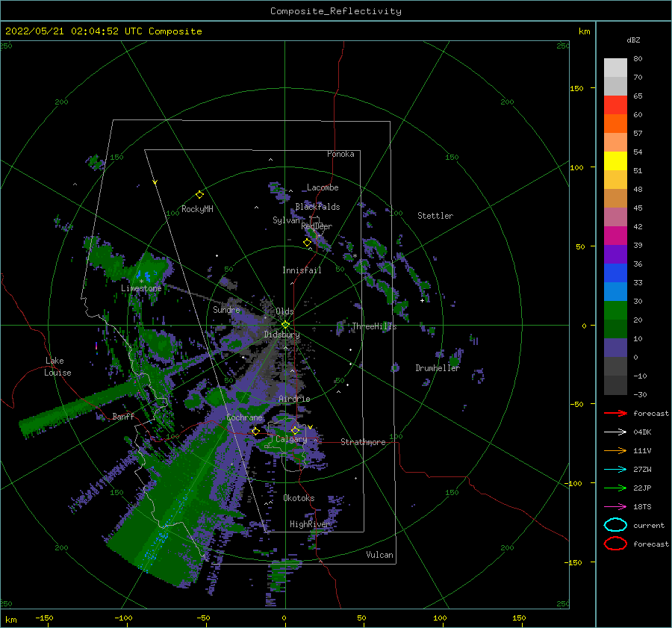Screen dimensions: 672x628
Task: Click the Sundre label
Action: point(226,310)
